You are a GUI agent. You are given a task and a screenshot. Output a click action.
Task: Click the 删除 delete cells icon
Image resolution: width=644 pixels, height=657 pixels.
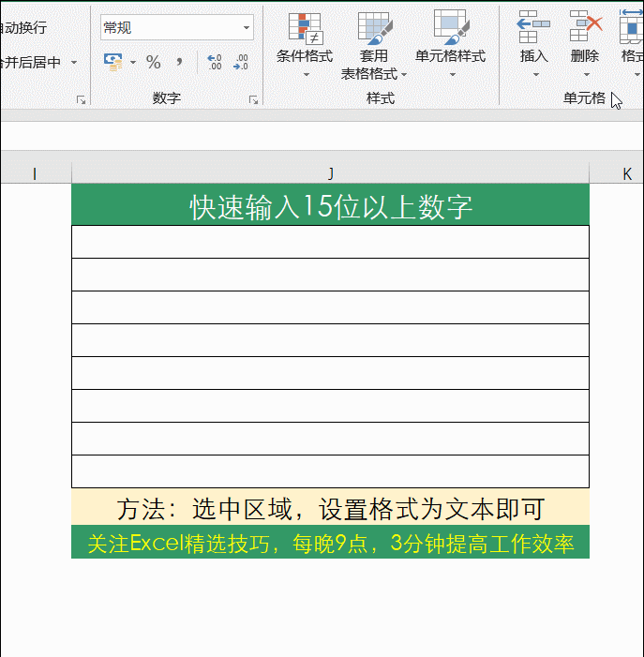[x=586, y=26]
